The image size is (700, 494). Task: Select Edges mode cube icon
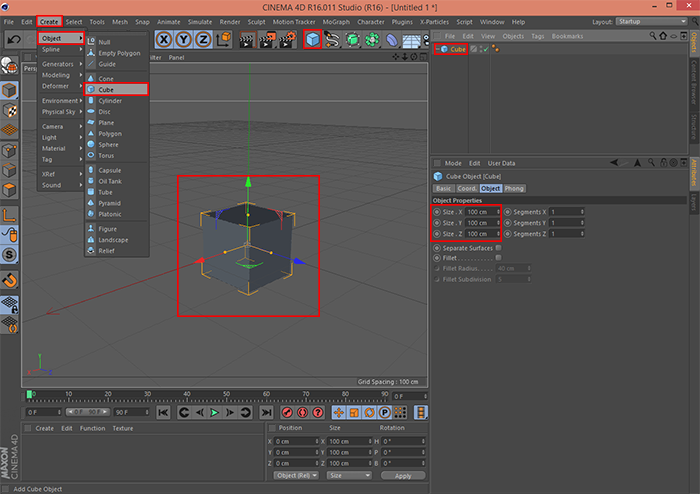(x=9, y=170)
